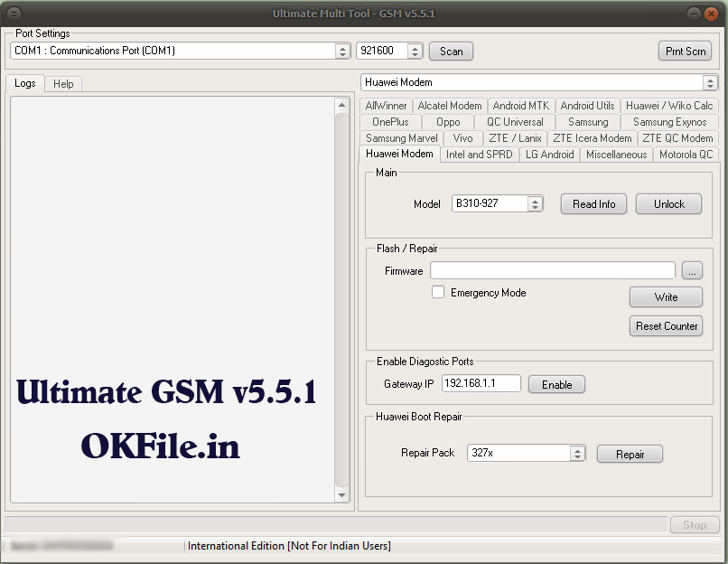Image resolution: width=728 pixels, height=564 pixels.
Task: Expand the Model B310-927 combo box
Action: pyautogui.click(x=535, y=204)
